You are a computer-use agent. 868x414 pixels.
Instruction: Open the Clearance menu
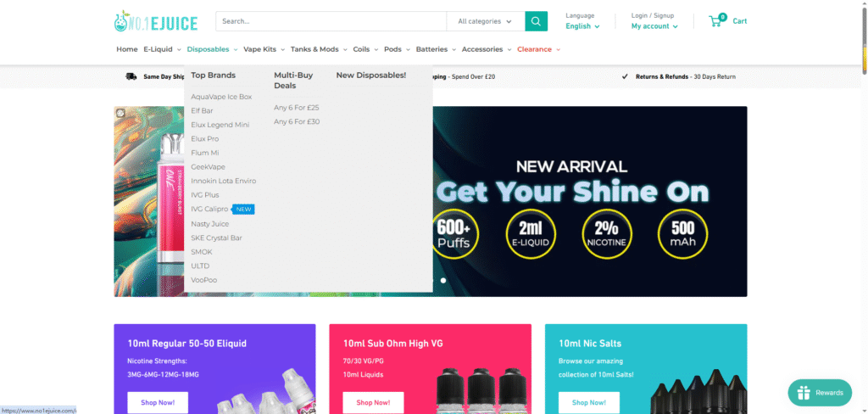pos(538,49)
